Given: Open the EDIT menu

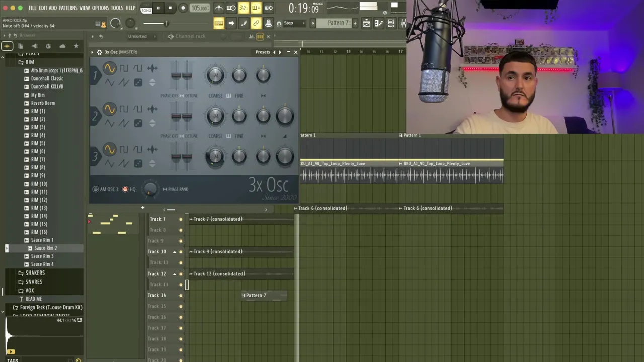Looking at the screenshot, I should click(x=43, y=8).
